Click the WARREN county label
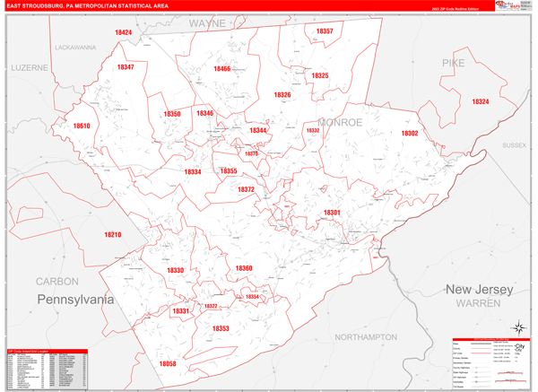538x392 pixels. tap(478, 303)
